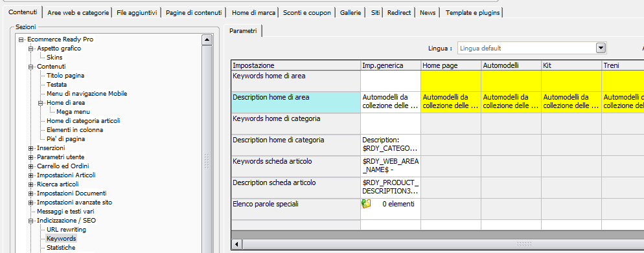Collapse the Ecommerce Ready Pro root node

coord(21,39)
